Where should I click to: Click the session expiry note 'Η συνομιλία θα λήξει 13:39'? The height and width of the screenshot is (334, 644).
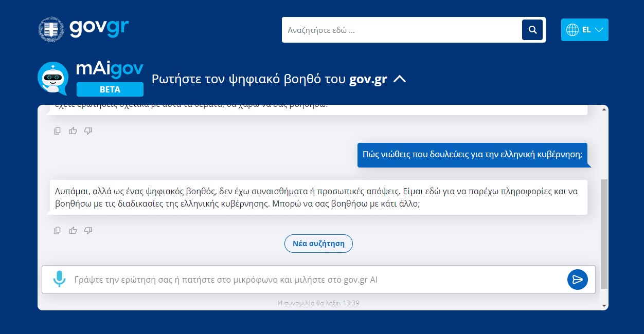(318, 303)
